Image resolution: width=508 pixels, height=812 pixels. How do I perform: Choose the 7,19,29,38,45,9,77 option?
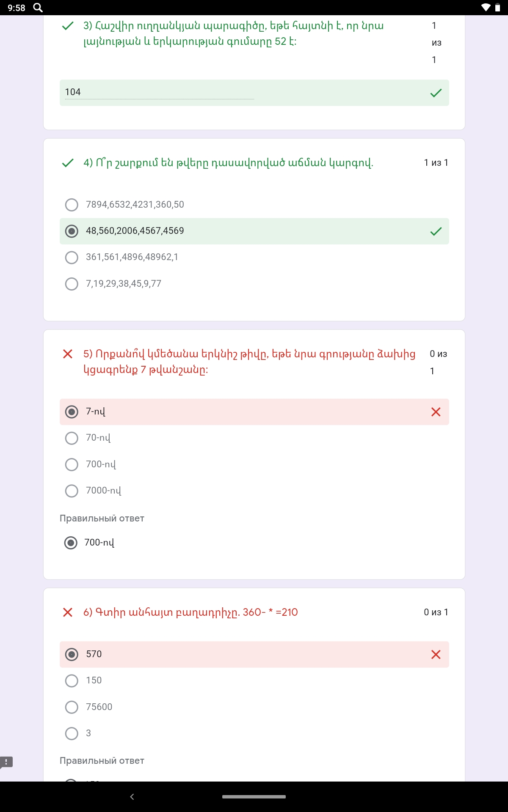72,284
